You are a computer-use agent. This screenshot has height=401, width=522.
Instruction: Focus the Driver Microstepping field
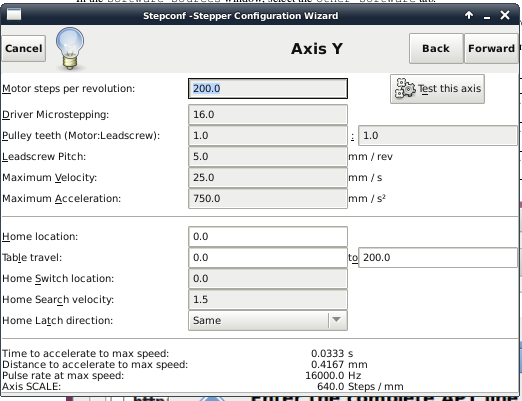tap(268, 115)
